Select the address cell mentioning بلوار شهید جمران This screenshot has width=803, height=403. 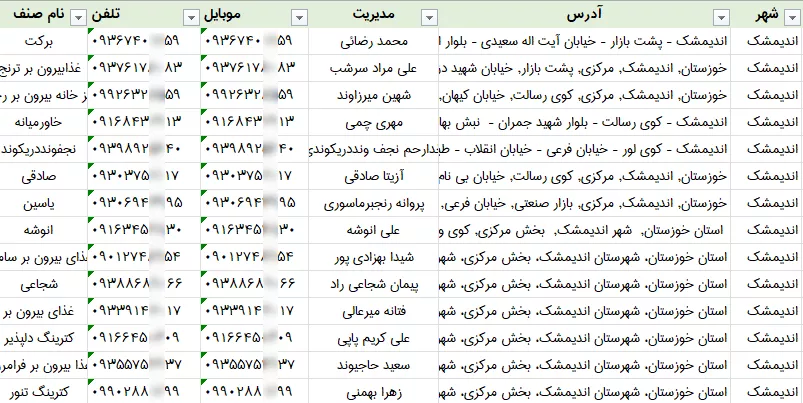584,122
